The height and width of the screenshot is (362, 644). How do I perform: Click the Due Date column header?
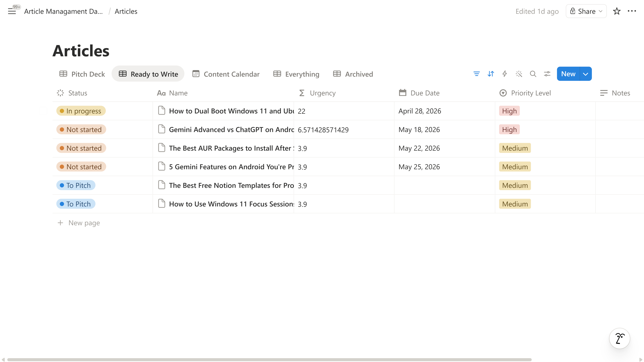444,93
